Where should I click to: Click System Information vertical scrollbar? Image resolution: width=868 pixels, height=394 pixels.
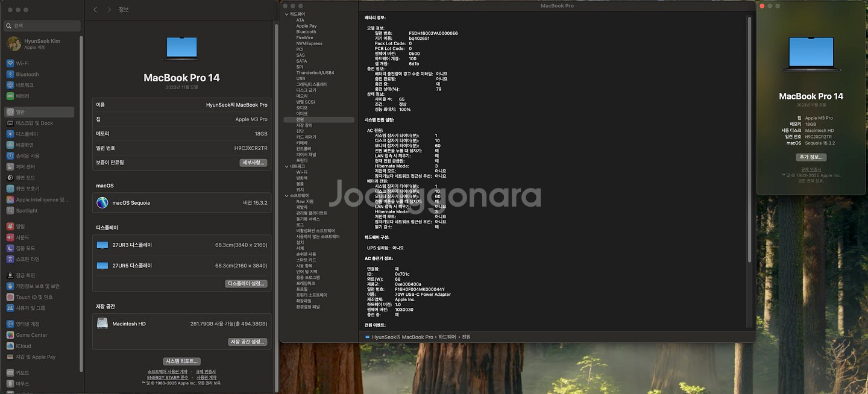pyautogui.click(x=750, y=139)
